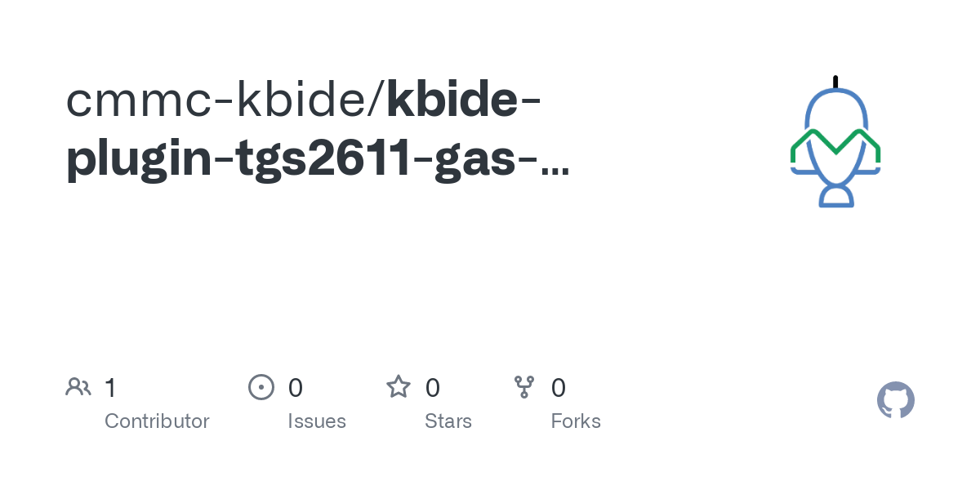The width and height of the screenshot is (980, 490).
Task: Click the GitHub octocat logo
Action: 895,400
